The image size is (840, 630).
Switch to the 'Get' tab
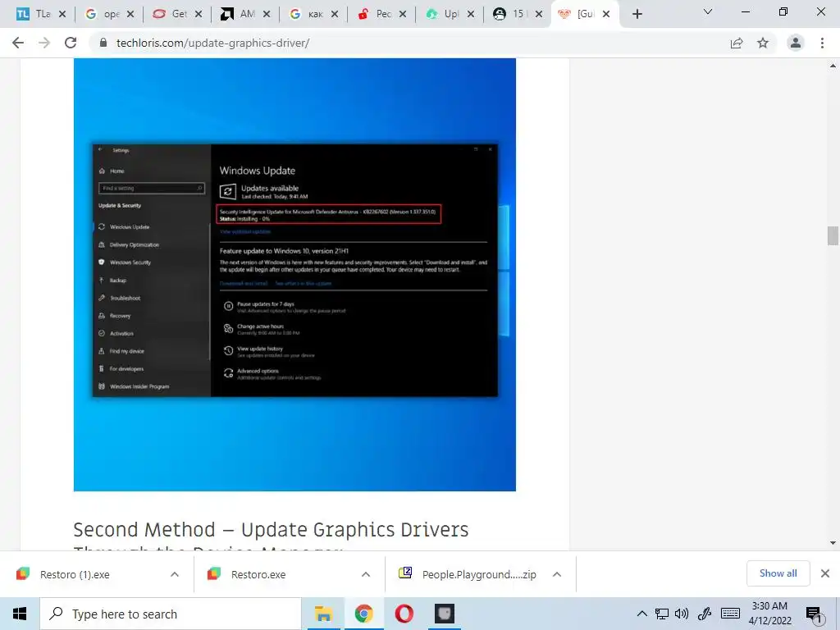pyautogui.click(x=172, y=14)
